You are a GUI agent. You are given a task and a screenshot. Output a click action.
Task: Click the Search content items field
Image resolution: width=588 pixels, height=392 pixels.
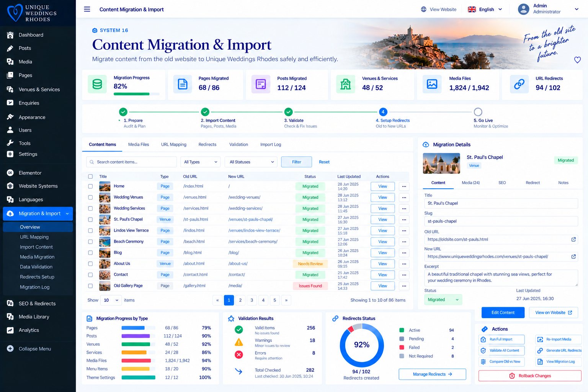131,162
